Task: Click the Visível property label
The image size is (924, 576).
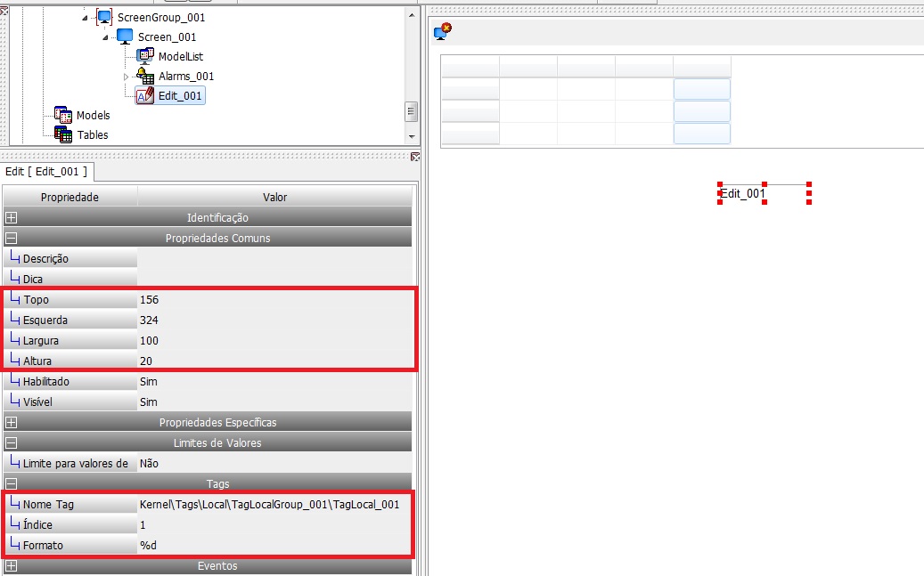Action: 37,402
